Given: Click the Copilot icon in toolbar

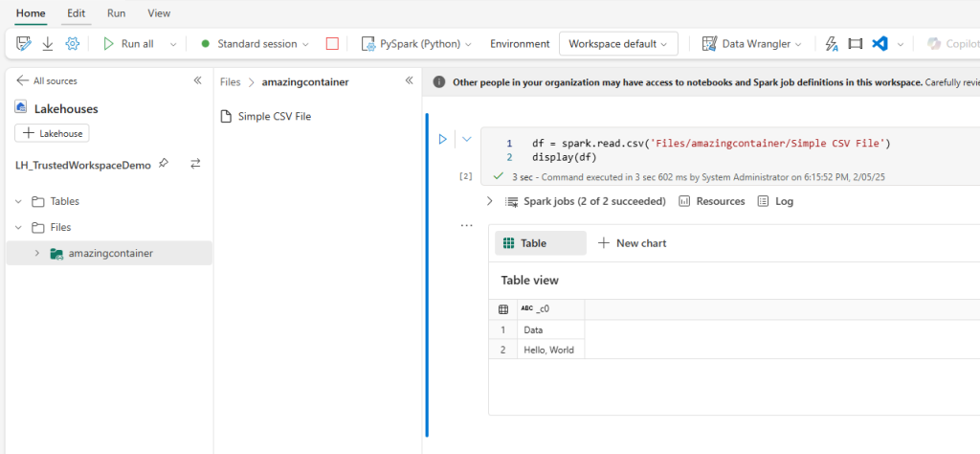Looking at the screenshot, I should coord(934,44).
